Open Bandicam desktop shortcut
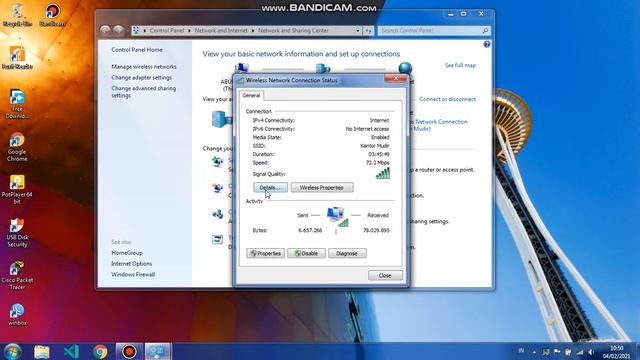Viewport: 640px width, 360px height. click(x=52, y=15)
